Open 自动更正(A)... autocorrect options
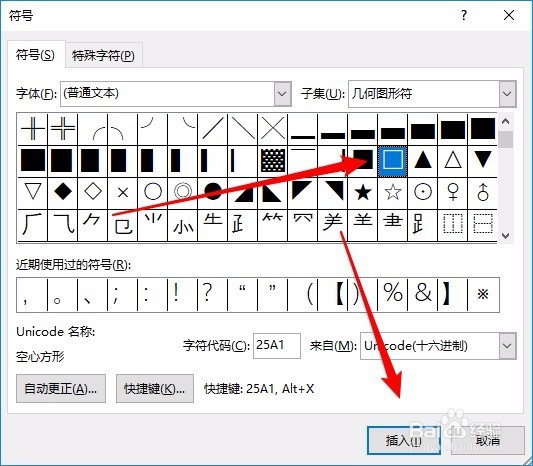 point(61,389)
